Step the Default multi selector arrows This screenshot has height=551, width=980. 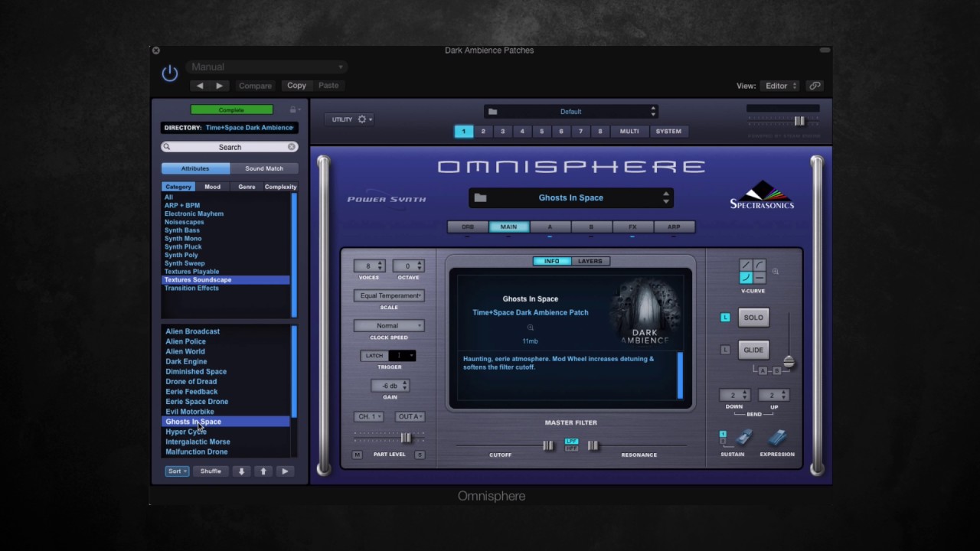[653, 112]
